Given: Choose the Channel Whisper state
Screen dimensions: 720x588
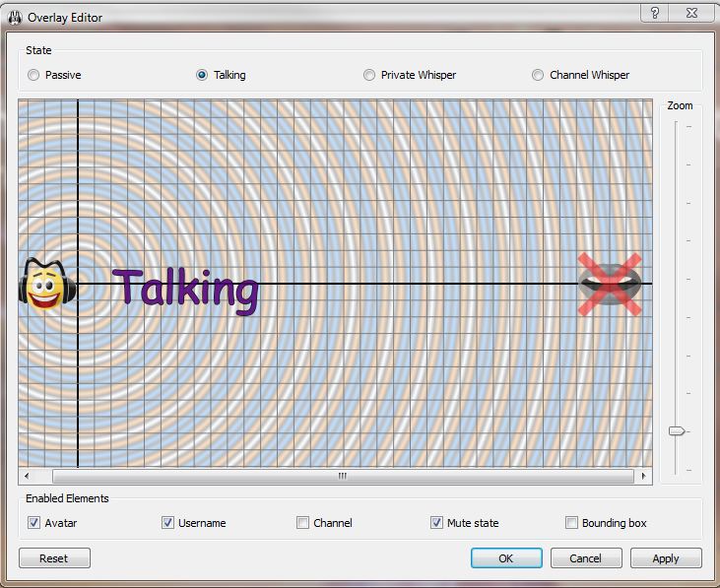Looking at the screenshot, I should (538, 75).
